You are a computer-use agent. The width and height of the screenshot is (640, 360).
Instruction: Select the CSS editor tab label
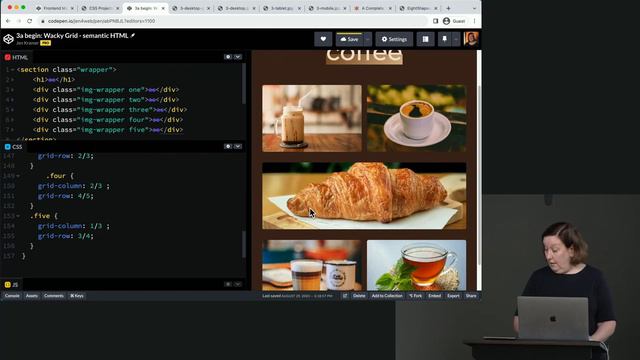tap(13, 147)
